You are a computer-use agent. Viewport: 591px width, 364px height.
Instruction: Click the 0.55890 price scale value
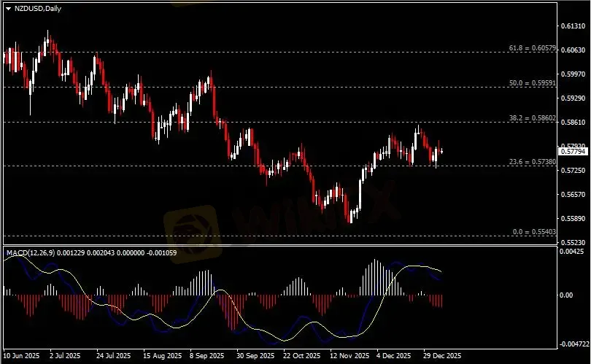(573, 219)
